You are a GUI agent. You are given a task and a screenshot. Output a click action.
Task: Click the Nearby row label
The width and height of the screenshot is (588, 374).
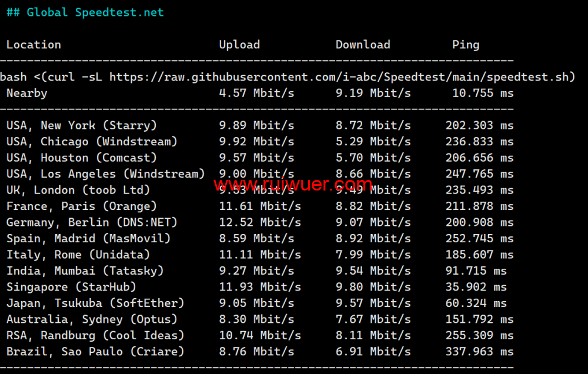click(26, 93)
